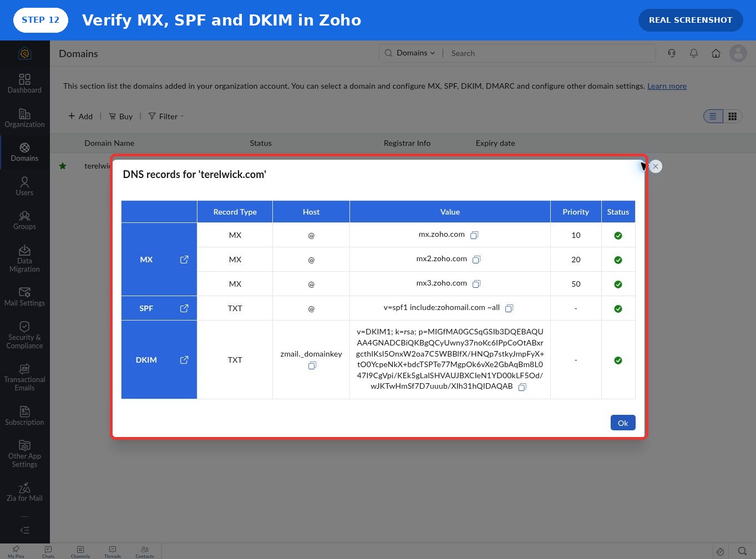Screen dimensions: 756x559
Task: Copy the mx3.zoho.com value
Action: tap(476, 284)
